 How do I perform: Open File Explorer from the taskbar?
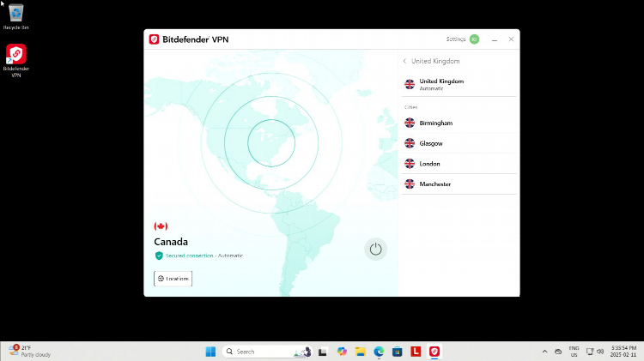[360, 352]
